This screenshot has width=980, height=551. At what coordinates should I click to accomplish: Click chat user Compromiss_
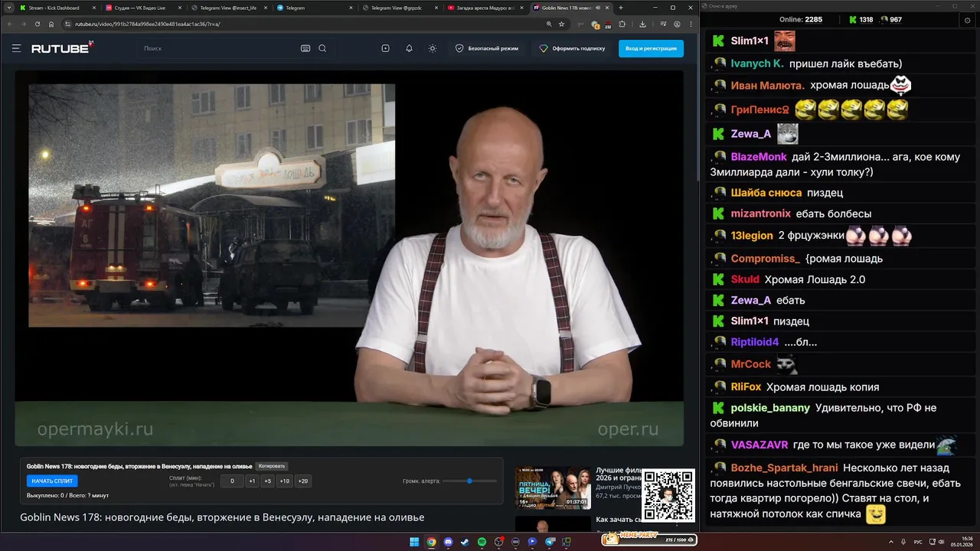[x=765, y=259]
